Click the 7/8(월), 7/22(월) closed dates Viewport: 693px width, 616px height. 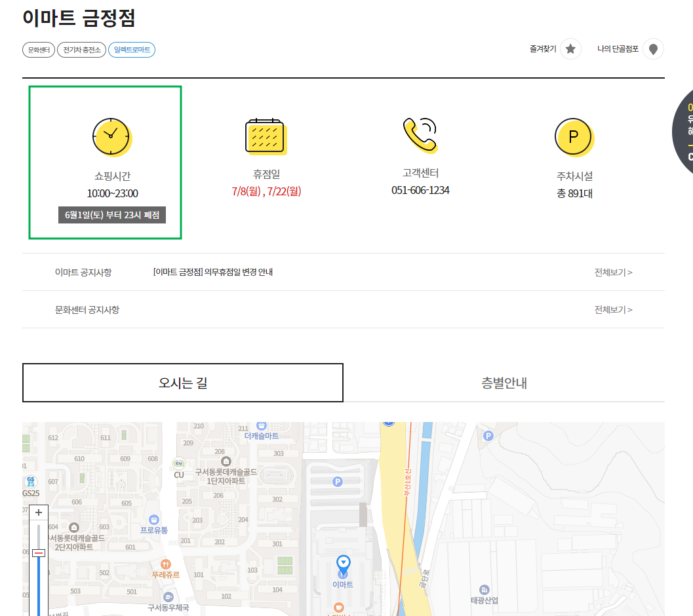(x=266, y=191)
